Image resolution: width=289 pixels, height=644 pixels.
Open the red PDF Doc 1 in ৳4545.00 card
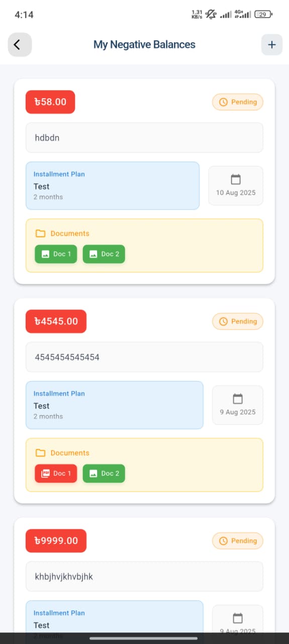point(56,473)
